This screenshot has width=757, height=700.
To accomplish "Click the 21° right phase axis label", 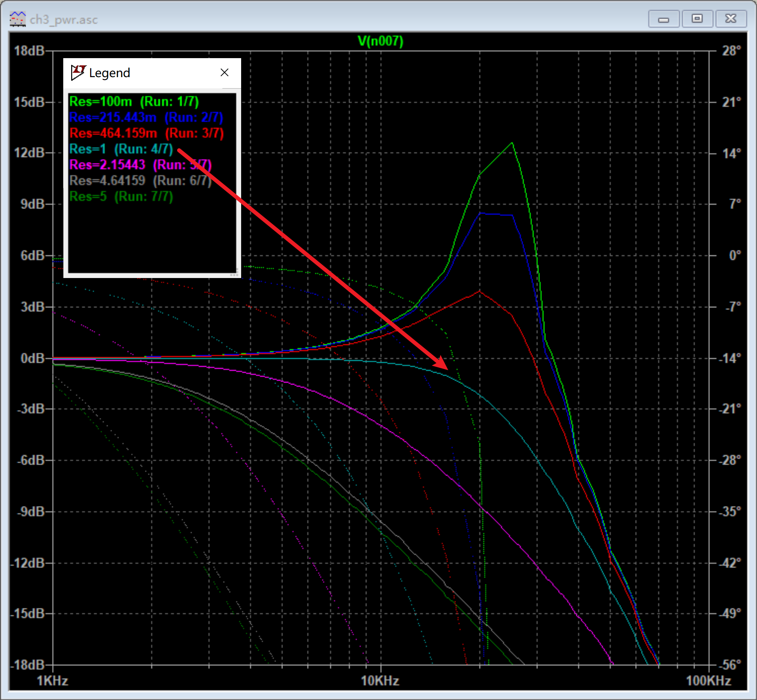I will tap(731, 102).
